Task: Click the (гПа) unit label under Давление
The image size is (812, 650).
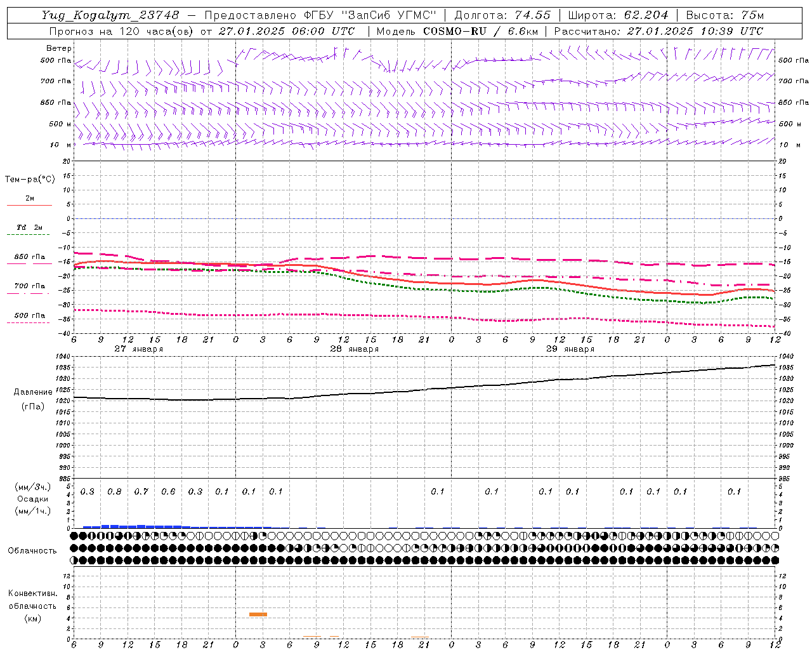Action: tap(33, 406)
